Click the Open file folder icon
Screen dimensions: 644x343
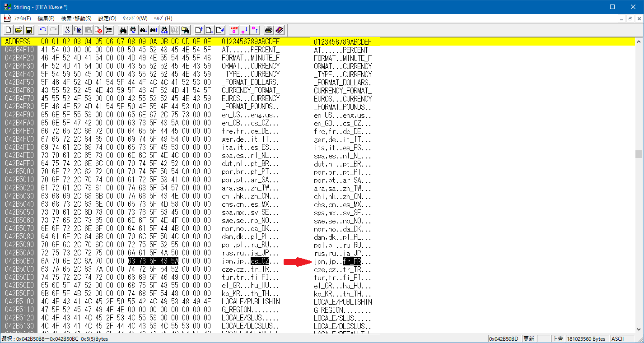click(19, 30)
